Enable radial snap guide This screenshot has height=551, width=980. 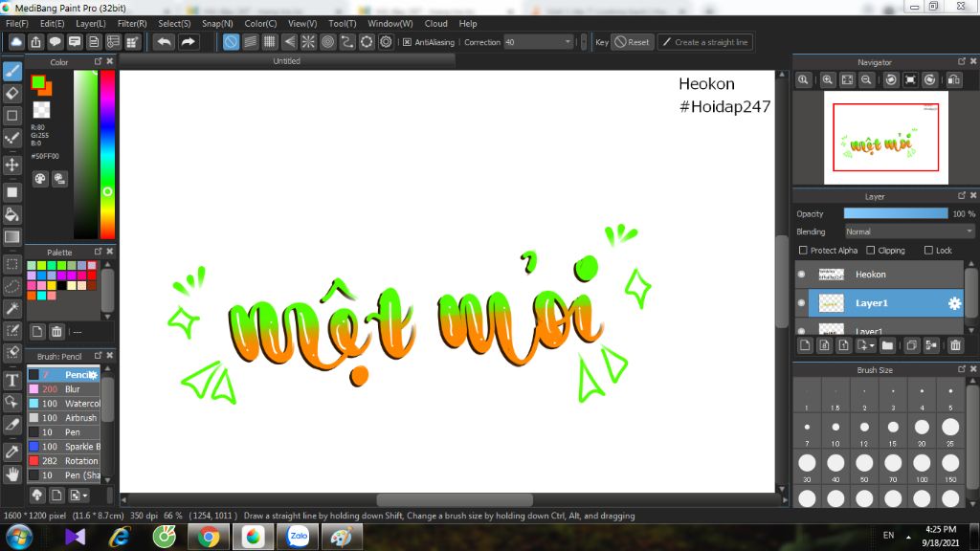[x=308, y=42]
